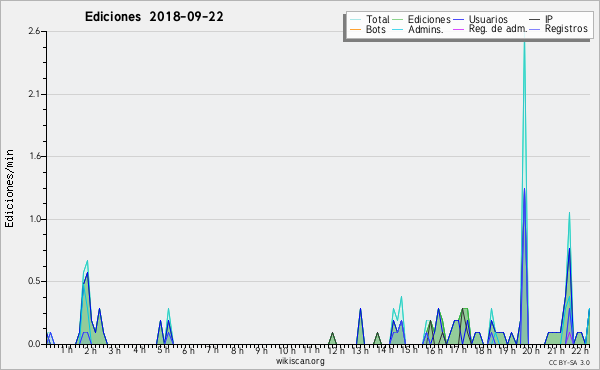Image resolution: width=600 pixels, height=370 pixels.
Task: Click the Total legend color line
Action: pos(355,20)
